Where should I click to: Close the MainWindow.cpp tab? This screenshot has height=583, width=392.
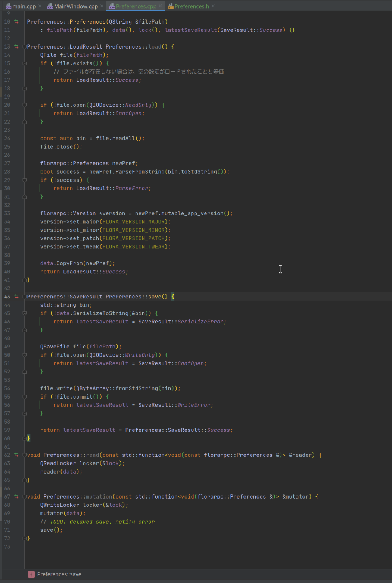(x=102, y=6)
